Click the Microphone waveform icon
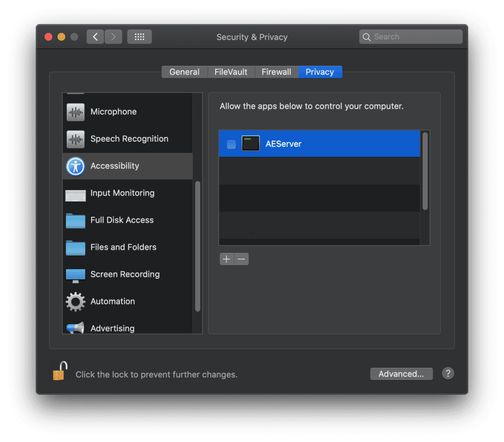 [x=75, y=112]
